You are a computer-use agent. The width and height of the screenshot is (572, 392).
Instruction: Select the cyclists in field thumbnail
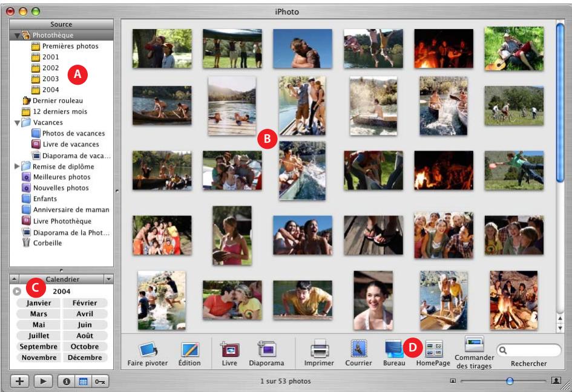pos(514,106)
